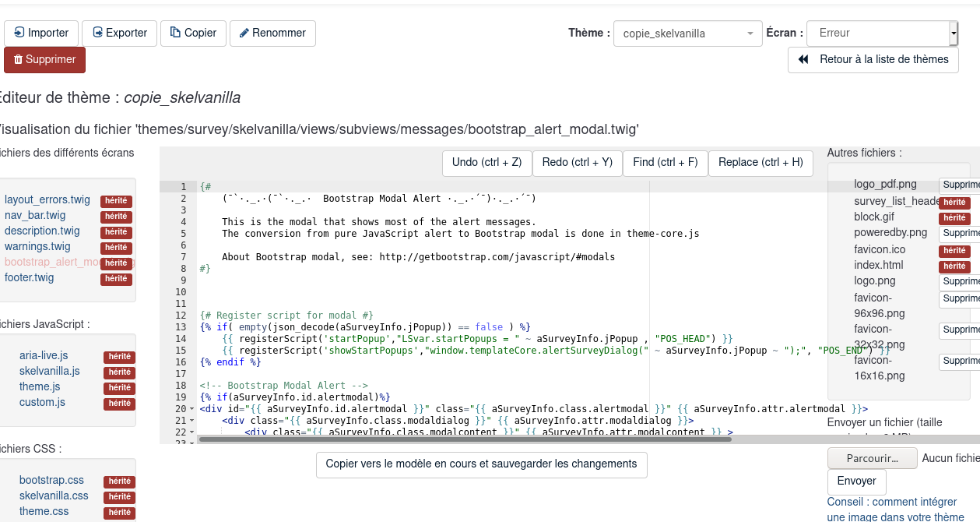Click the Importer button

click(x=41, y=34)
